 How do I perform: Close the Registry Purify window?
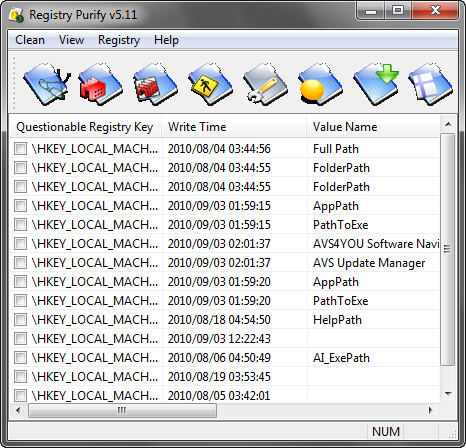(435, 11)
